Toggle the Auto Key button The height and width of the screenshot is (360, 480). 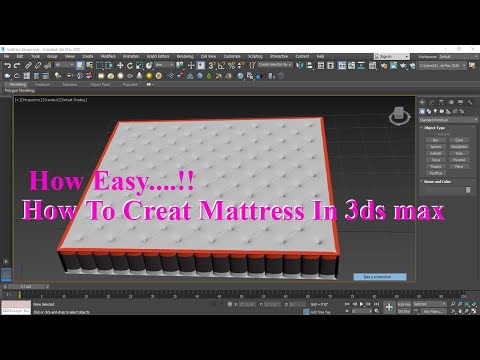(x=404, y=304)
